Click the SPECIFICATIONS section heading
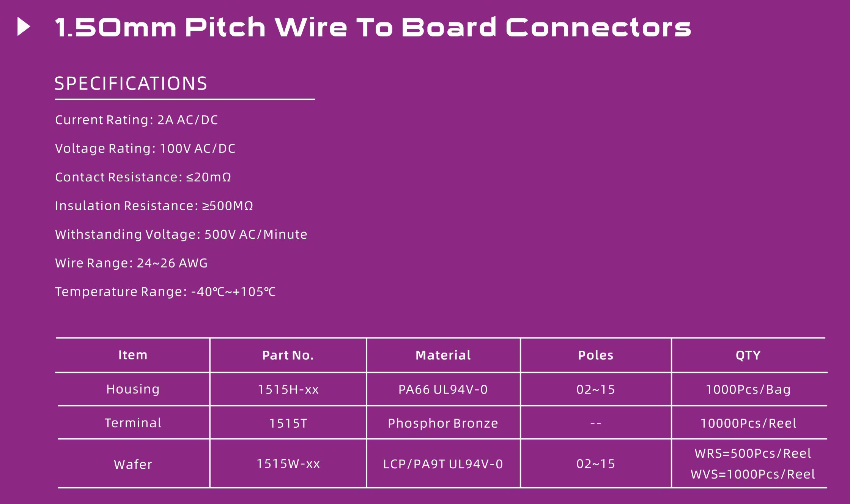 [x=131, y=83]
